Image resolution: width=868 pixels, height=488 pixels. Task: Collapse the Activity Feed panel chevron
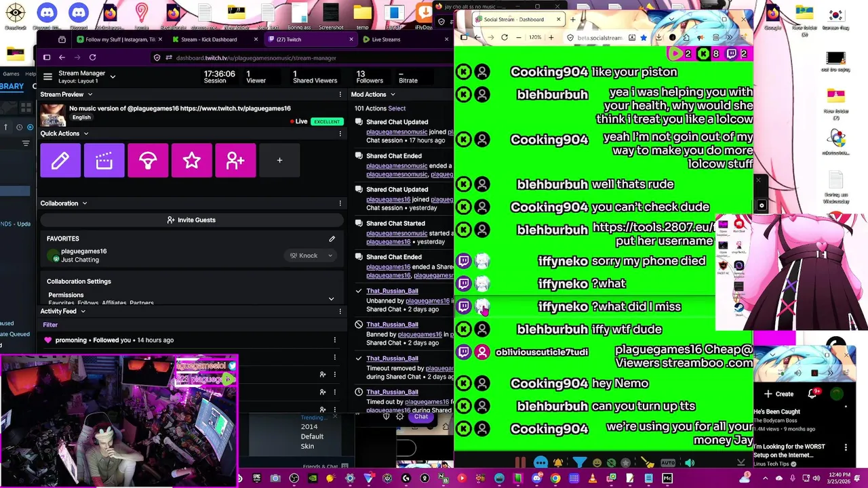83,311
